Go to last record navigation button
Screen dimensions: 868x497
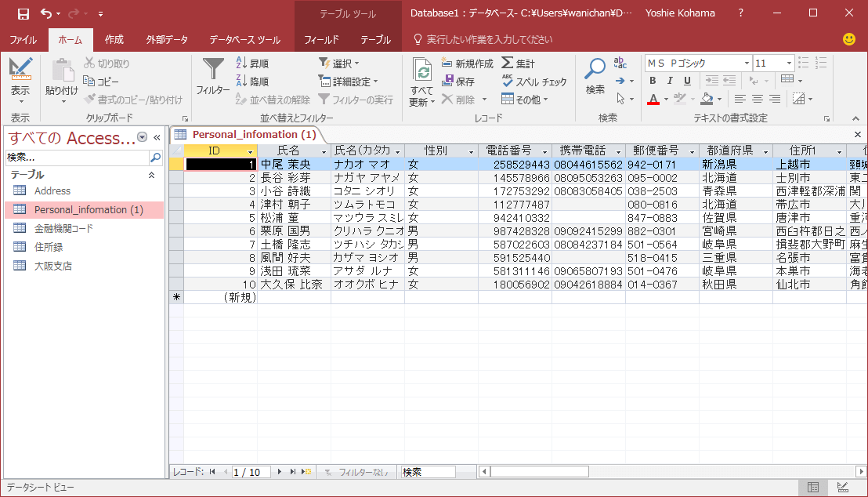(292, 472)
